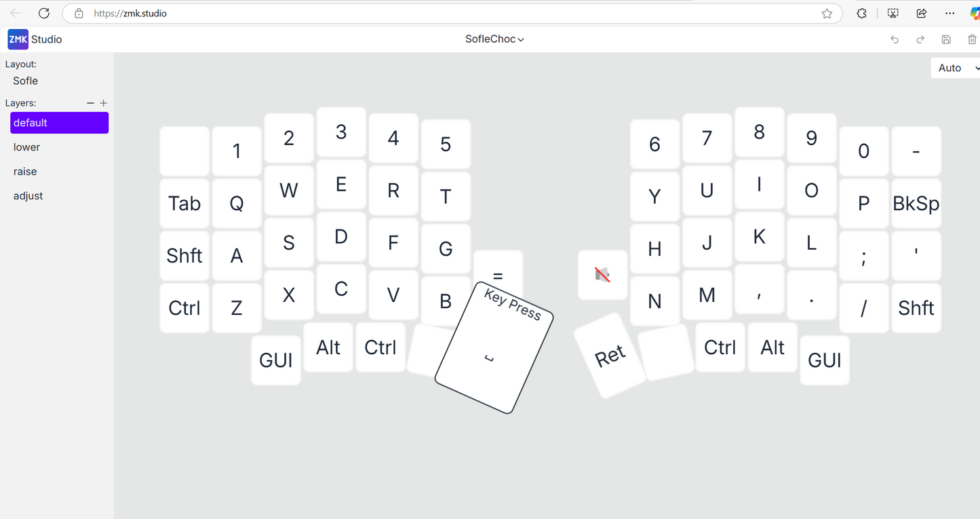
Task: Select the mute speaker encoder key
Action: click(x=602, y=275)
